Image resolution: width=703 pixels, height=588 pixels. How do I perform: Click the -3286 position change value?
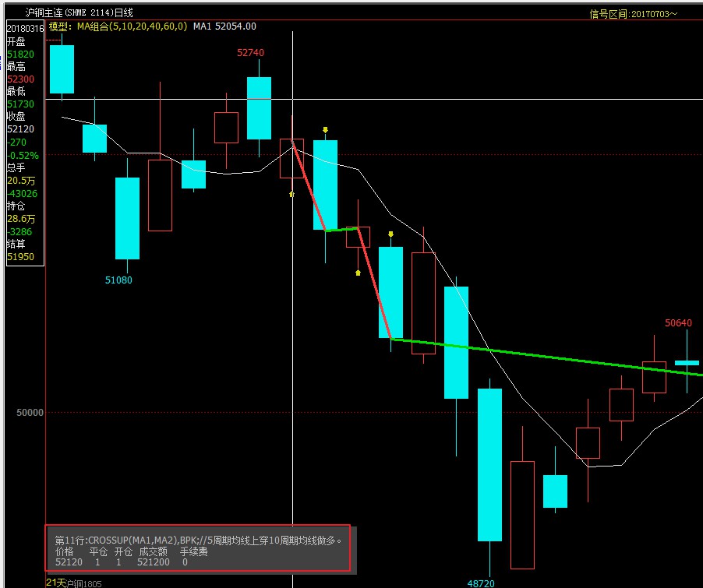(19, 232)
